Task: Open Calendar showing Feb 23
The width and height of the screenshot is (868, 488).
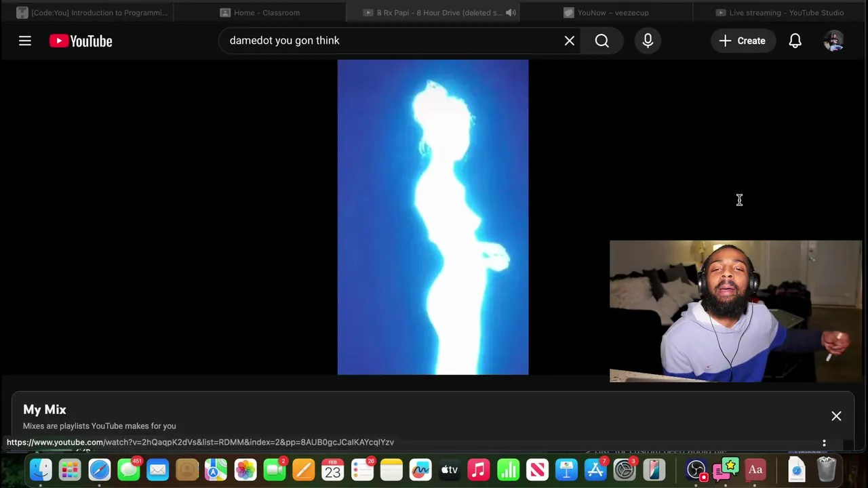Action: [x=333, y=470]
